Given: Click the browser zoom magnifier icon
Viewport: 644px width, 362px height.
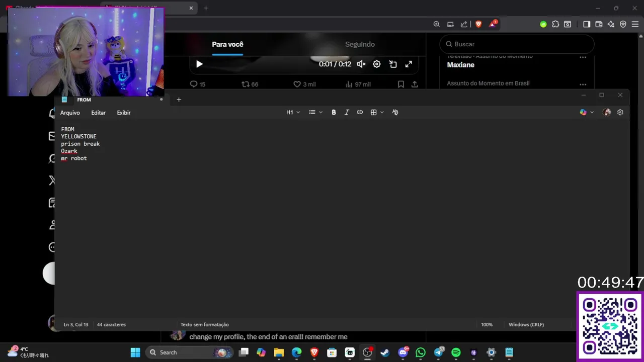Looking at the screenshot, I should [x=437, y=24].
